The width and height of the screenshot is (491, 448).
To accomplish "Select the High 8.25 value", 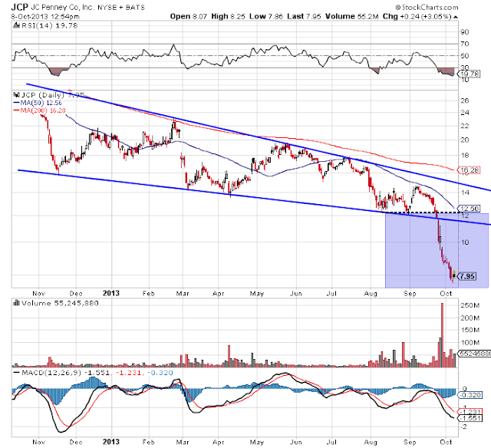I will [x=228, y=16].
